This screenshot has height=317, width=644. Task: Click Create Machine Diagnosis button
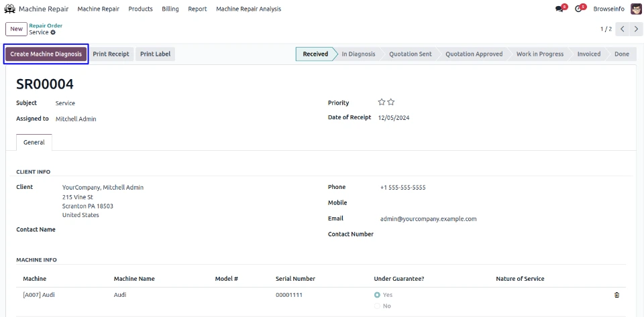[x=46, y=54]
